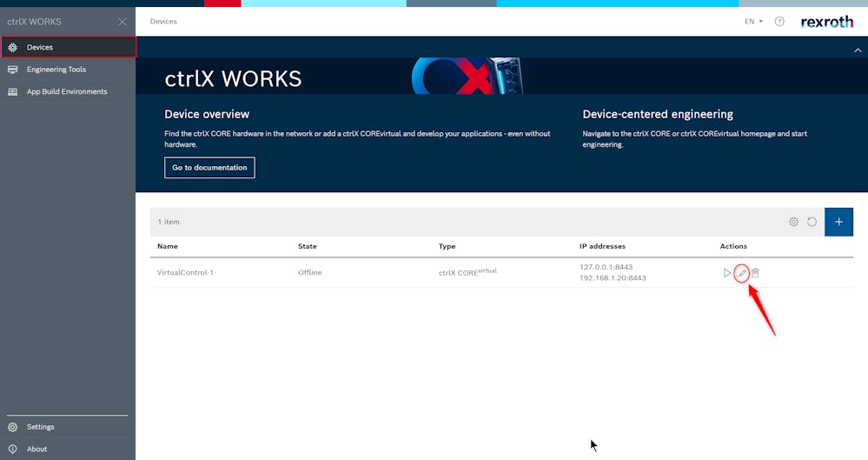The image size is (868, 460).
Task: Open App Build Environments section
Action: (68, 91)
